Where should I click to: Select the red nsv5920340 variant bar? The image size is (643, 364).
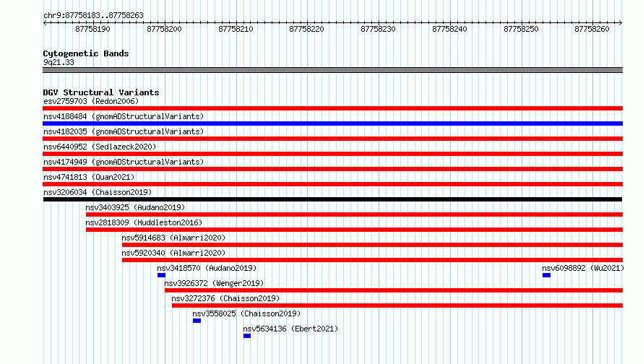click(372, 260)
